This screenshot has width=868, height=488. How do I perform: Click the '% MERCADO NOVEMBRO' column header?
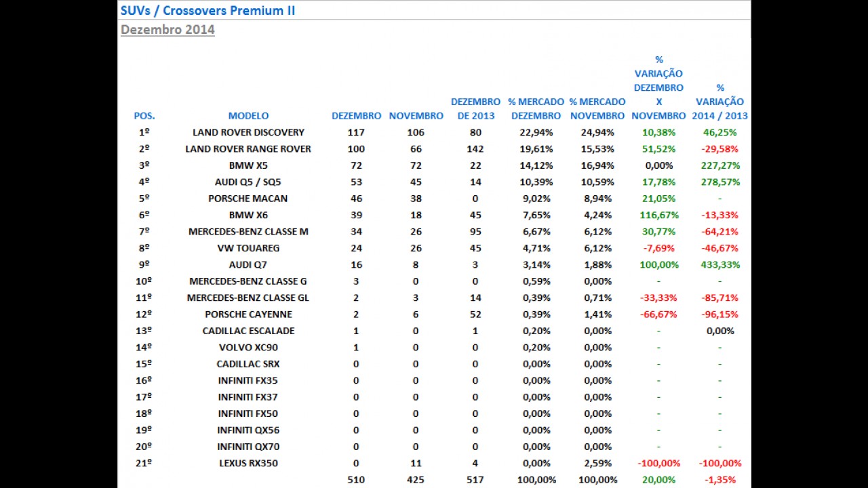(597, 108)
